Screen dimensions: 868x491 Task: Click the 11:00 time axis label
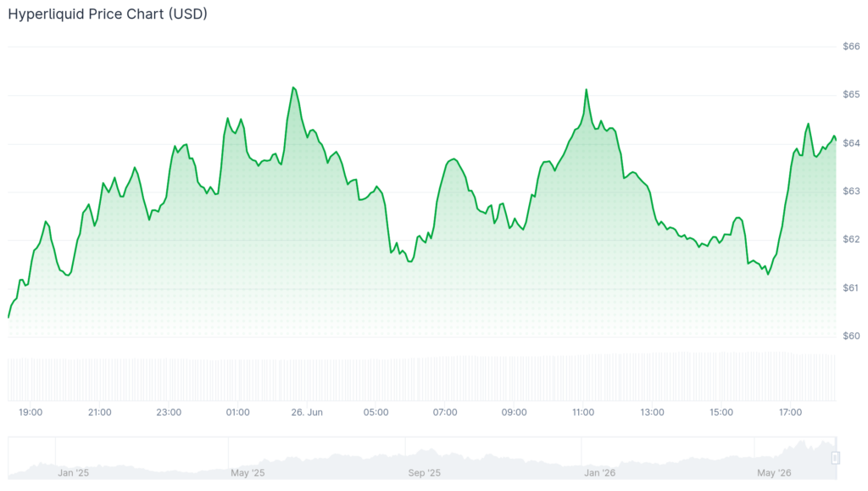pos(583,412)
